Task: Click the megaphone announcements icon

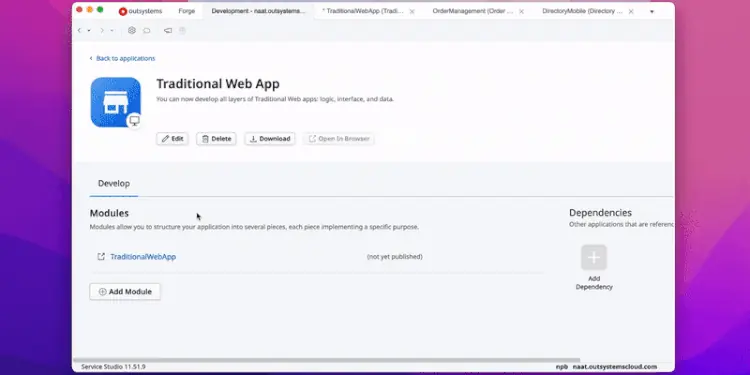Action: coord(168,30)
